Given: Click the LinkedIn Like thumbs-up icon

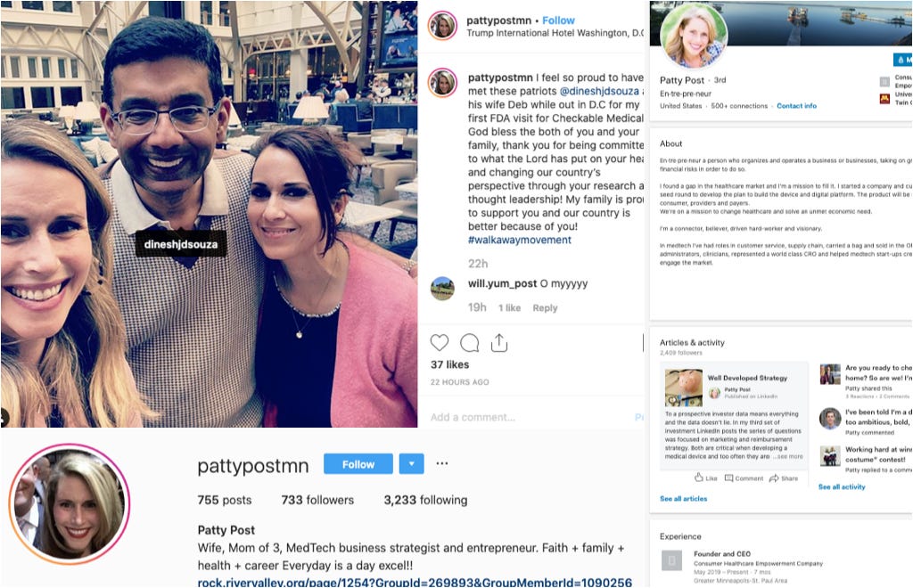Looking at the screenshot, I should [x=699, y=478].
